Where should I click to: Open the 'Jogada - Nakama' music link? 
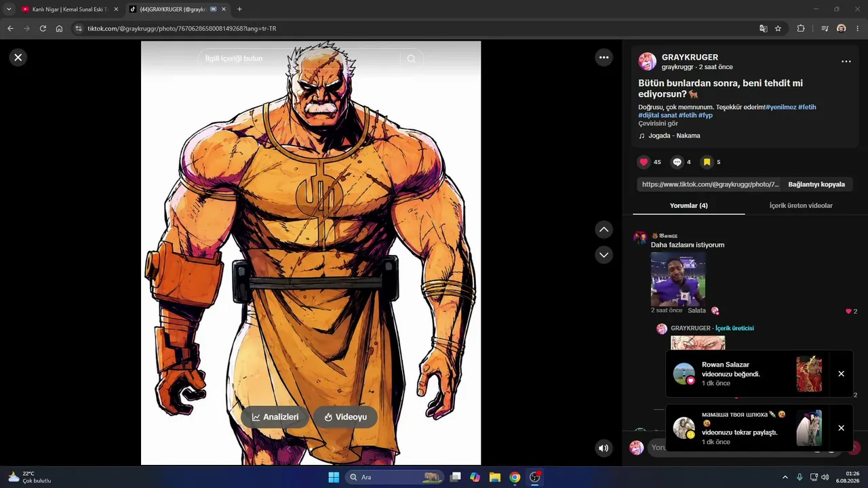coord(673,136)
